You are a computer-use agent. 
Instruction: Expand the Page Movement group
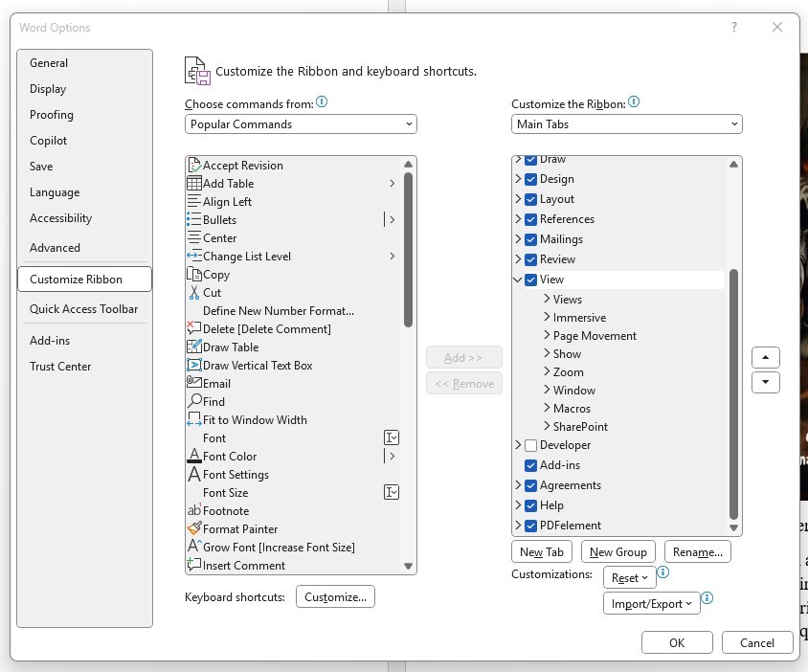pyautogui.click(x=547, y=335)
